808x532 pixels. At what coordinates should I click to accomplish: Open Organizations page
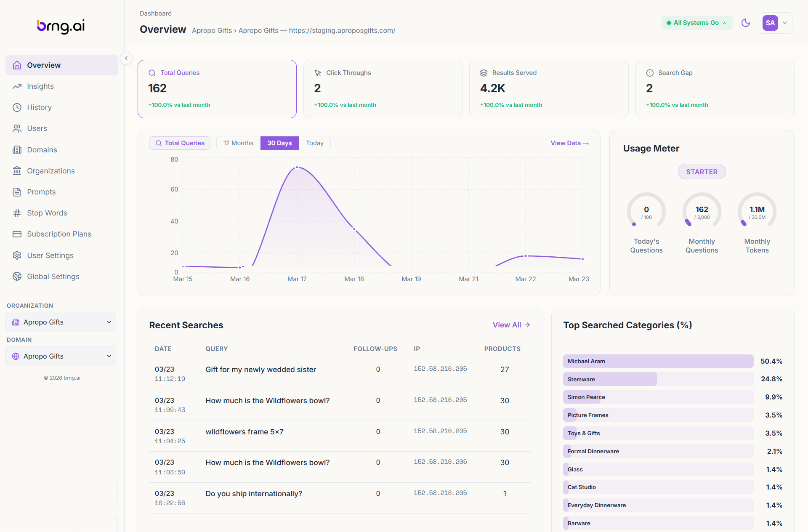(62, 171)
